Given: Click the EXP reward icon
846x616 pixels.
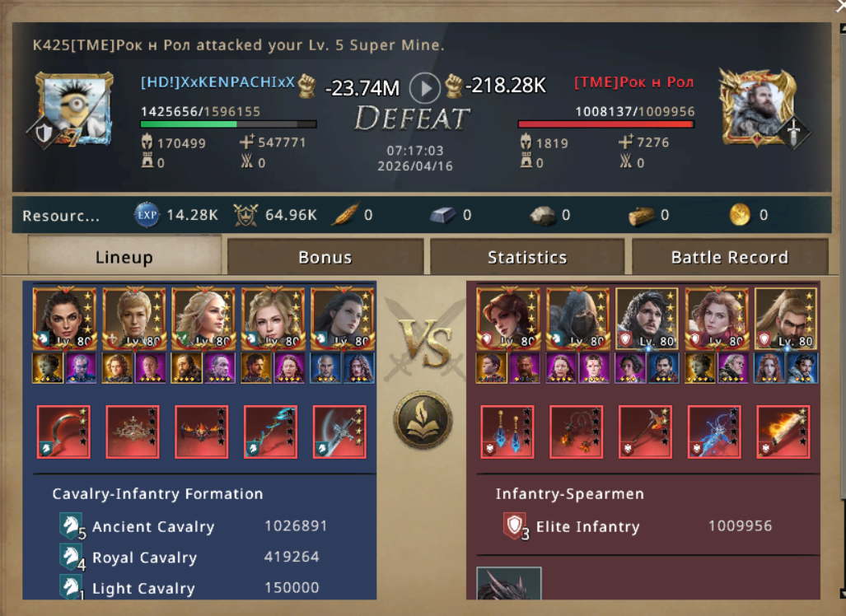Looking at the screenshot, I should pyautogui.click(x=147, y=215).
